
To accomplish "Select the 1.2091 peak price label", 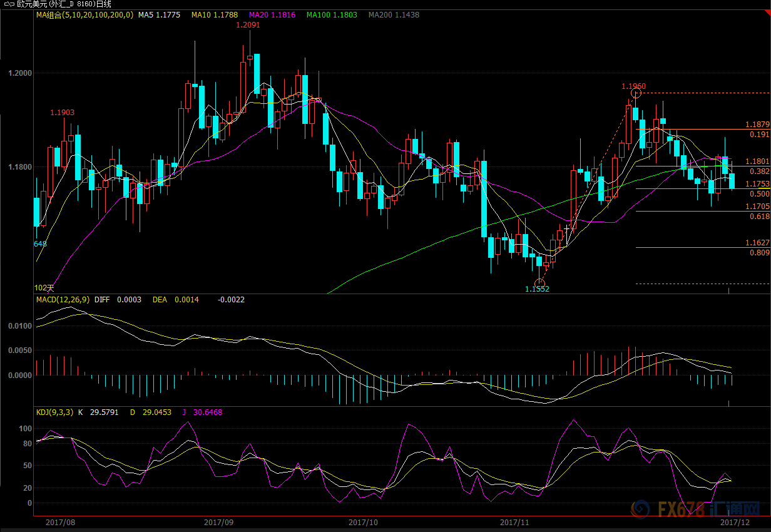I will tap(248, 25).
